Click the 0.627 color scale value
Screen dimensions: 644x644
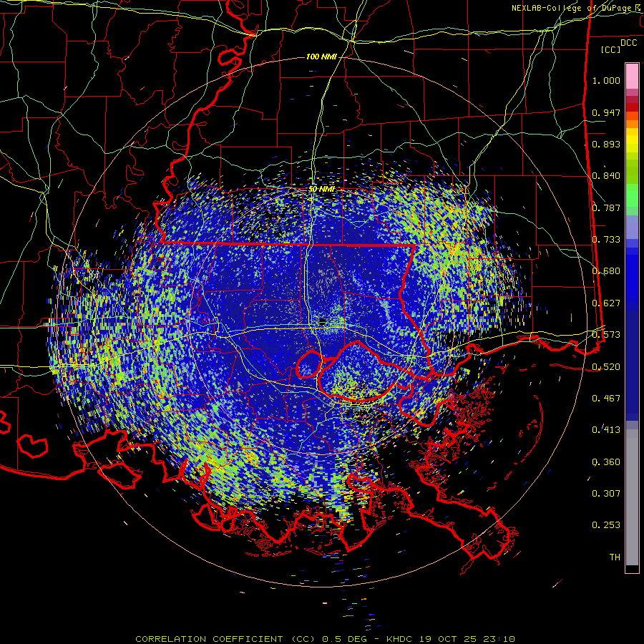coord(606,303)
